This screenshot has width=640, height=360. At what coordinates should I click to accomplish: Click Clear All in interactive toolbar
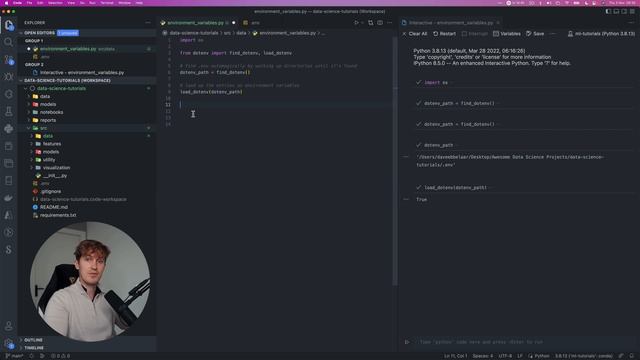click(414, 34)
